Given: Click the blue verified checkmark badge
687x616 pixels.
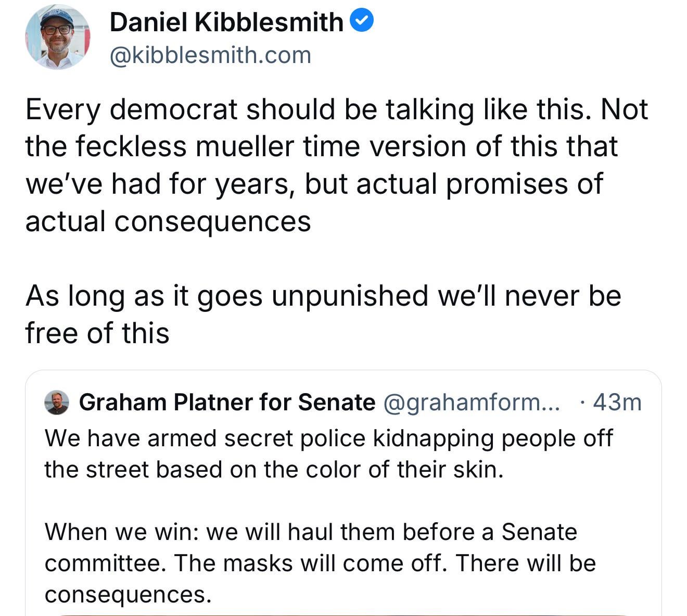Looking at the screenshot, I should [x=362, y=22].
